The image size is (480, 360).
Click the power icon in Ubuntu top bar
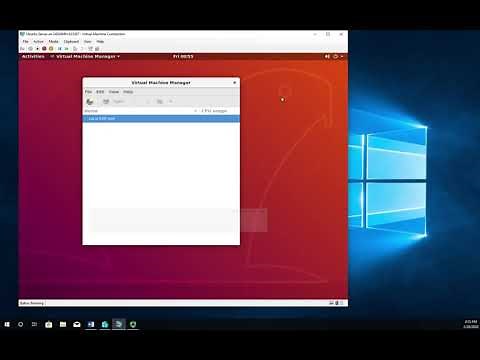(336, 56)
